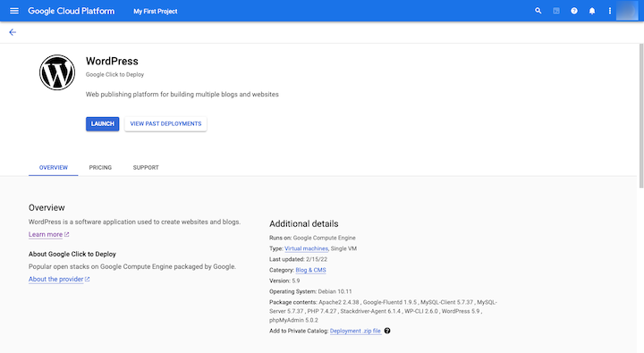Show notifications via the bell icon
Image resolution: width=644 pixels, height=353 pixels.
pos(592,11)
